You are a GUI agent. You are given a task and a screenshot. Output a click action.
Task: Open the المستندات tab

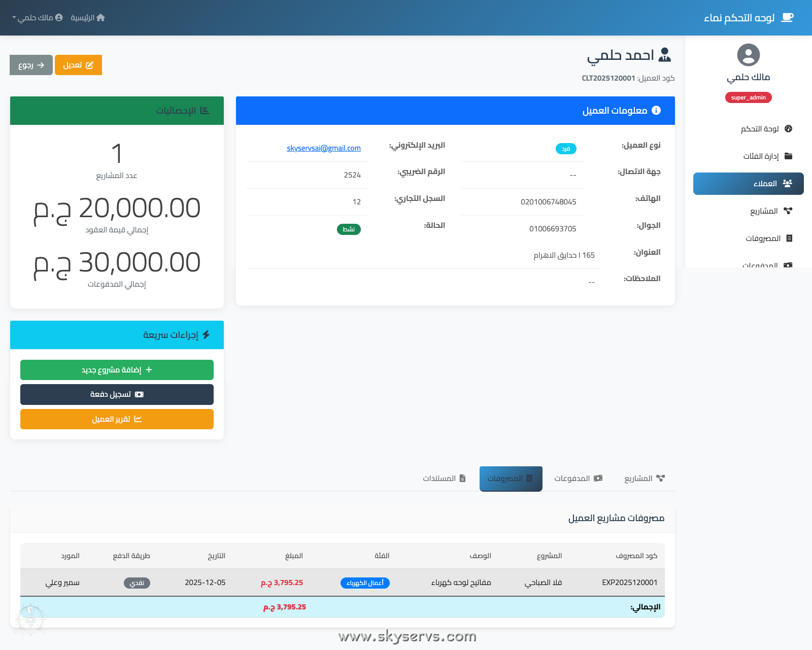(444, 478)
